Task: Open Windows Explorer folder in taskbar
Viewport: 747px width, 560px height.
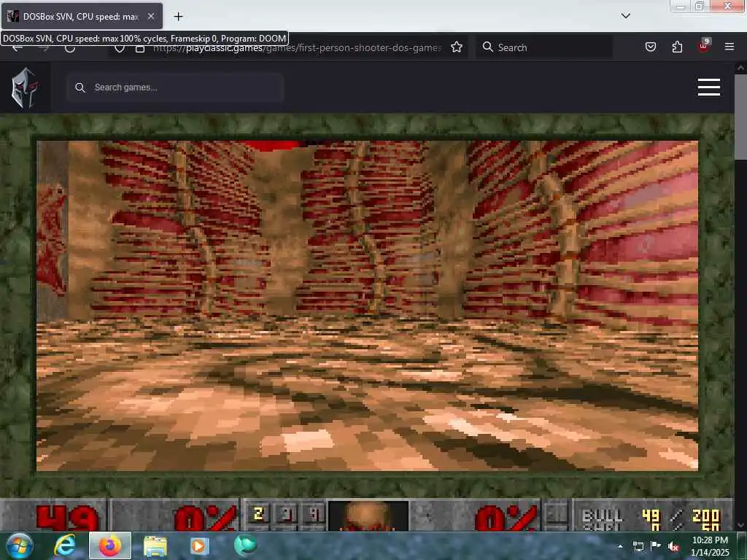Action: tap(155, 546)
